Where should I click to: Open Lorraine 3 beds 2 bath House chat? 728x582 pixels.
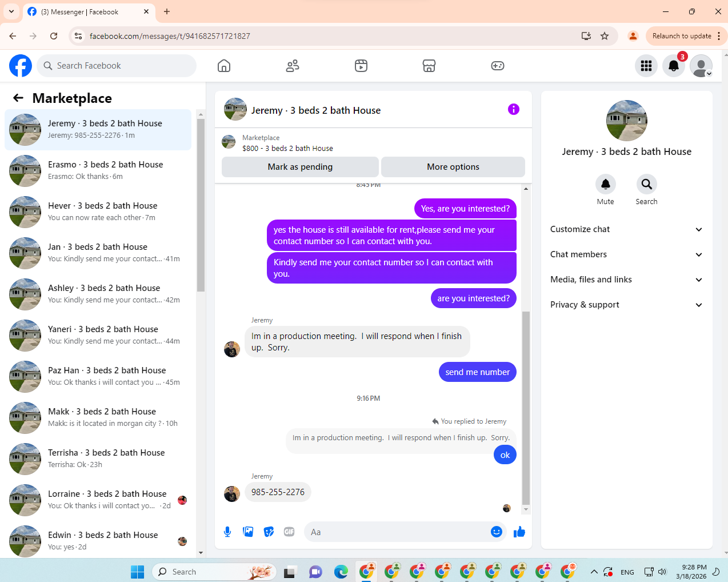click(98, 500)
